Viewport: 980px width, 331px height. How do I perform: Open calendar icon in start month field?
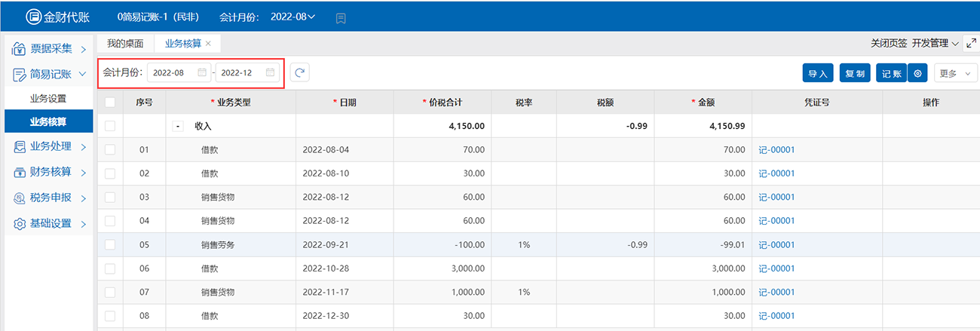(x=201, y=72)
